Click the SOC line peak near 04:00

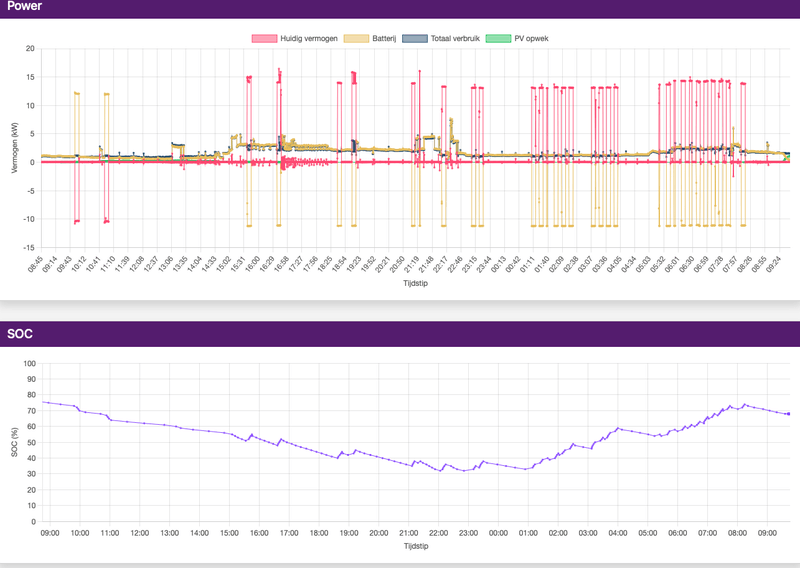click(x=618, y=428)
